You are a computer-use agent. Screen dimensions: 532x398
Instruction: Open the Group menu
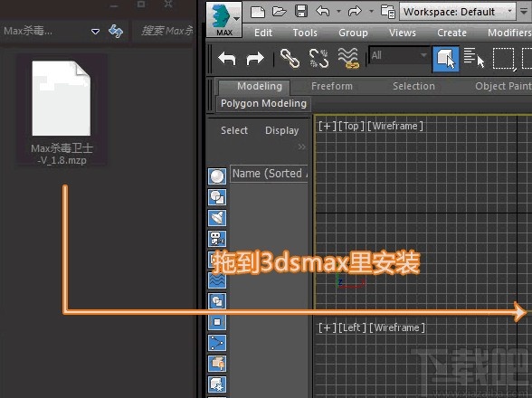tap(353, 33)
